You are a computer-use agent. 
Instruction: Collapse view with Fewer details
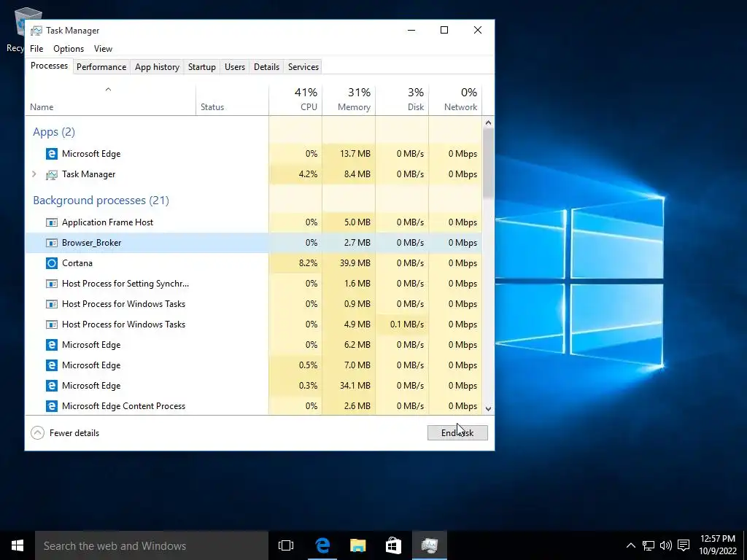click(65, 433)
